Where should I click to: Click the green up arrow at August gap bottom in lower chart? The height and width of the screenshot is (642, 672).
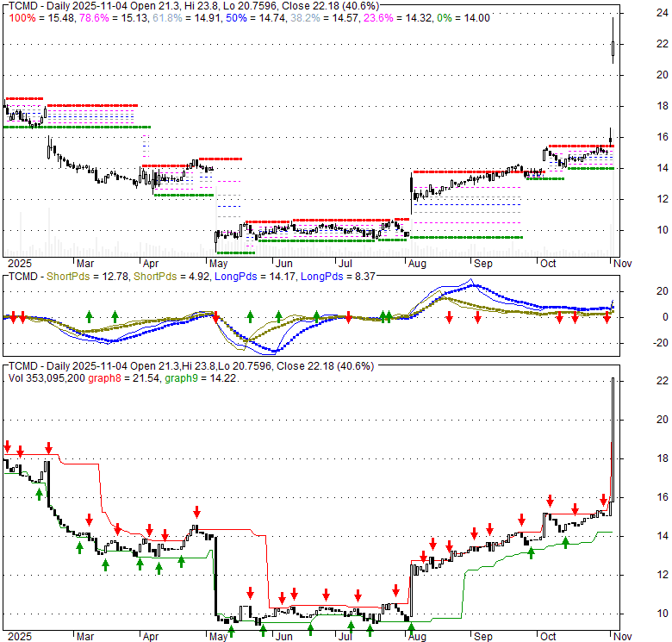tap(410, 627)
